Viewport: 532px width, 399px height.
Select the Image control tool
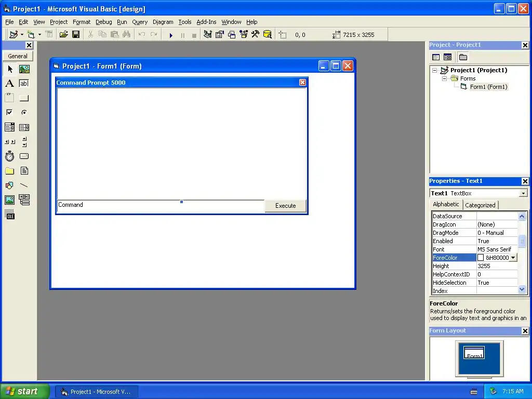10,200
